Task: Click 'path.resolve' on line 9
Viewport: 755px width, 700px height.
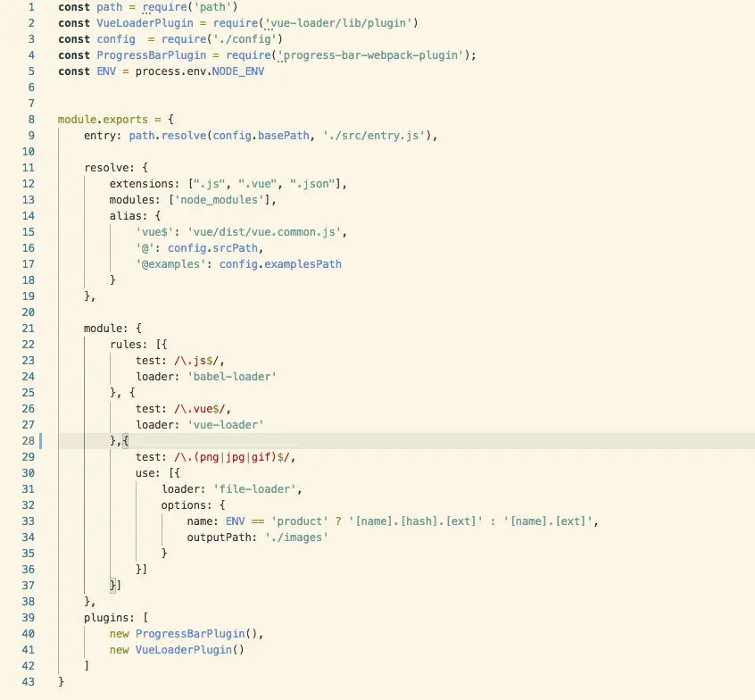Action: (x=168, y=136)
